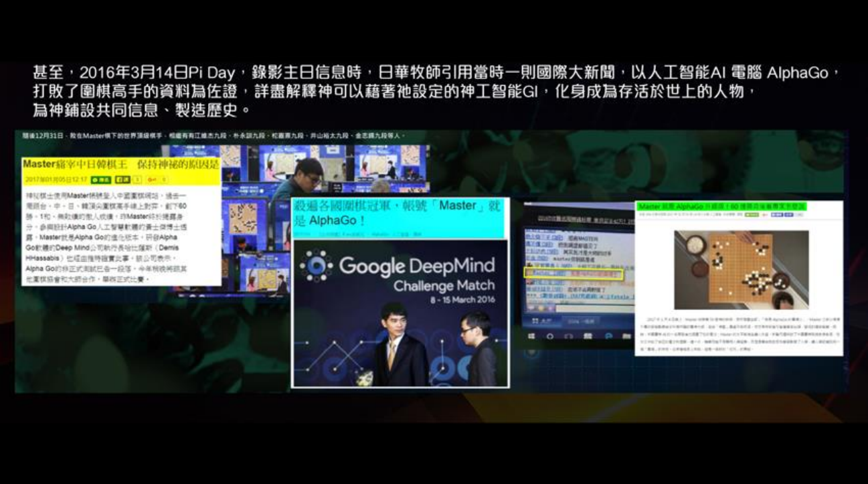Click chat line "感謝MASTER" in embedded screenshot
Image resolution: width=868 pixels, height=484 pixels.
pyautogui.click(x=583, y=238)
